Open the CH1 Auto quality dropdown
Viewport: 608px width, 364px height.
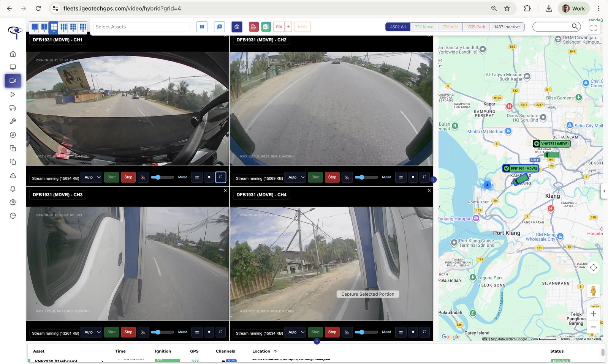[x=92, y=177]
